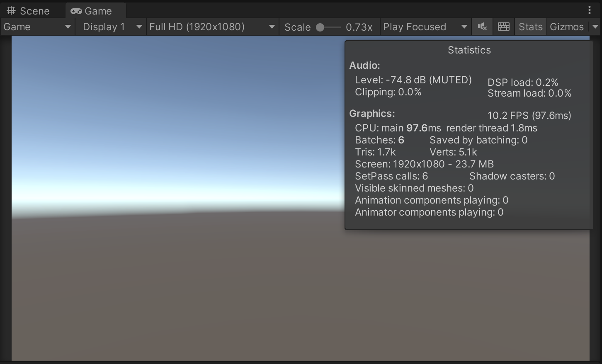Select the 10.2 FPS readout
Image resolution: width=602 pixels, height=364 pixels.
[x=529, y=116]
